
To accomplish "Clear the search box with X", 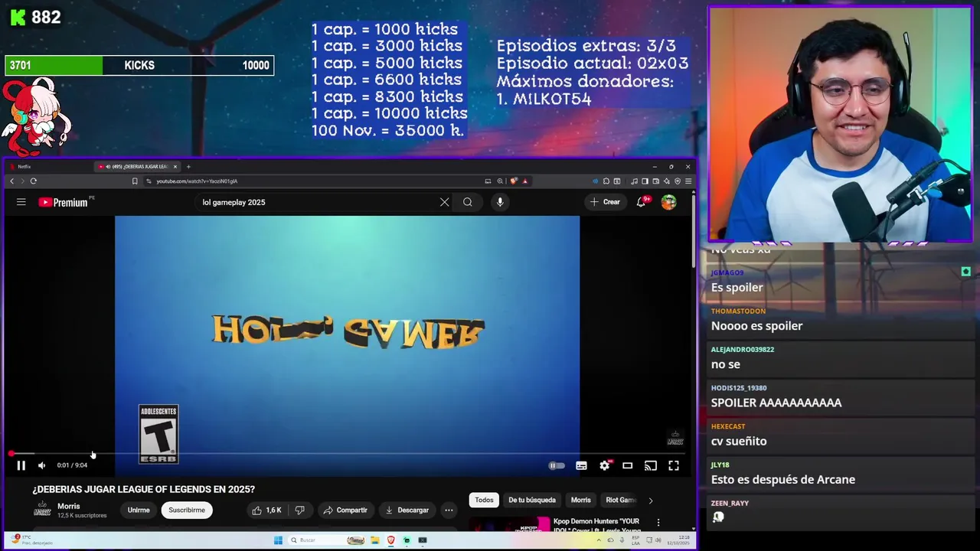I will (444, 202).
